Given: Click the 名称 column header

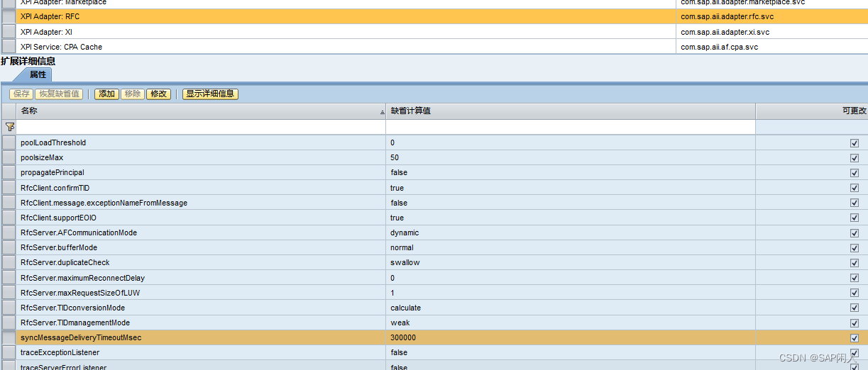Looking at the screenshot, I should point(201,111).
